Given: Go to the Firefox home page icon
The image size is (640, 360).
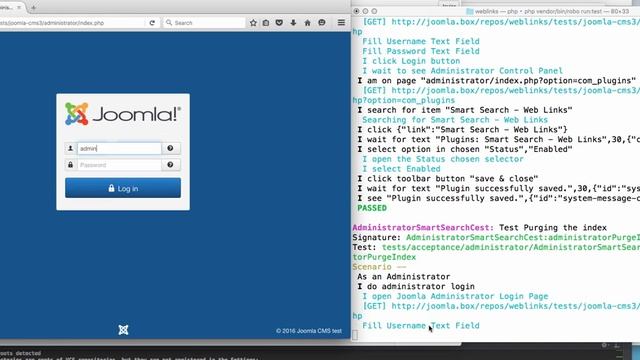Looking at the screenshot, I should tap(307, 23).
